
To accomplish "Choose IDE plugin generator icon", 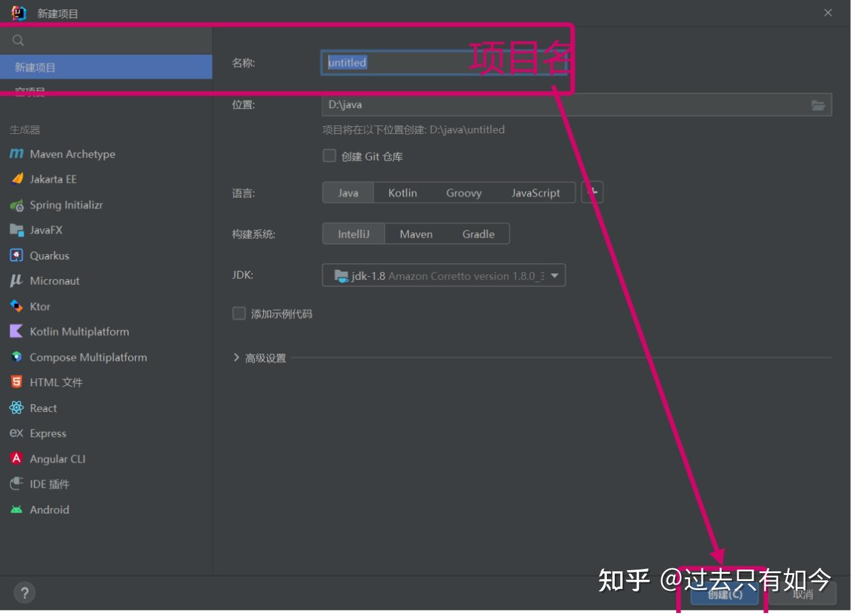I will pos(17,484).
